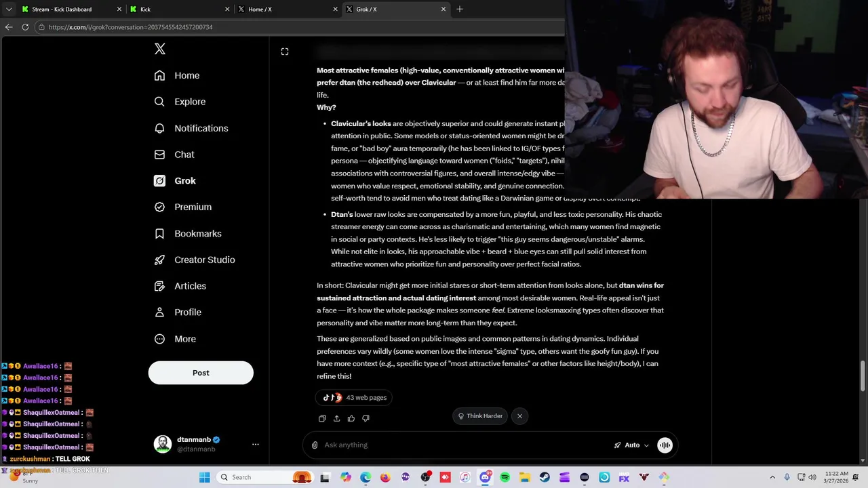Open Microsoft Edge from the taskbar
868x488 pixels.
click(366, 477)
